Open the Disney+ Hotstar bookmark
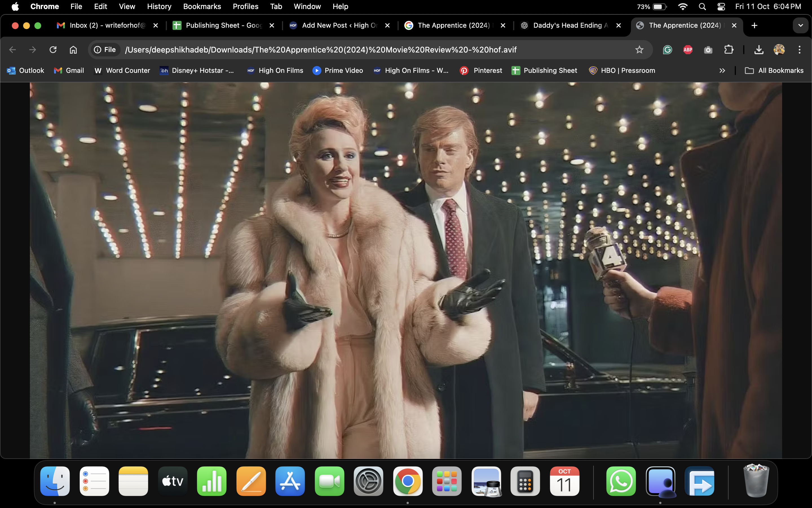Screen dimensions: 812x508 pyautogui.click(x=197, y=71)
